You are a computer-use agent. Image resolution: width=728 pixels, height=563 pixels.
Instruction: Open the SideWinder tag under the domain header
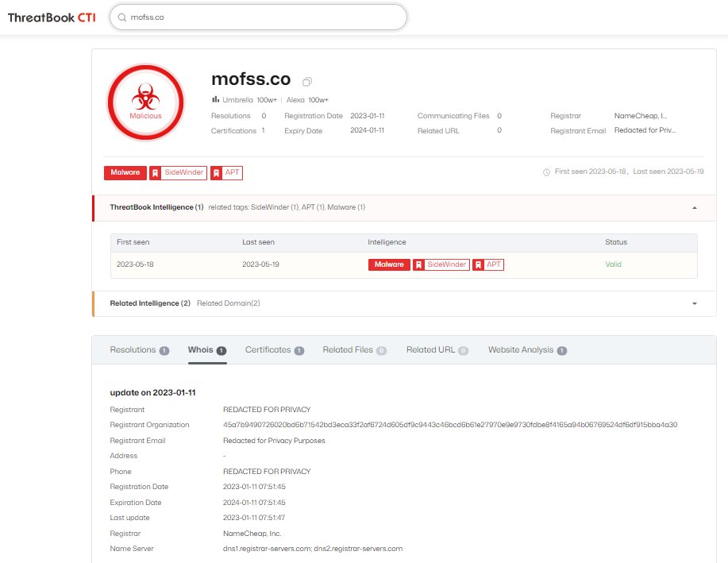[x=179, y=172]
